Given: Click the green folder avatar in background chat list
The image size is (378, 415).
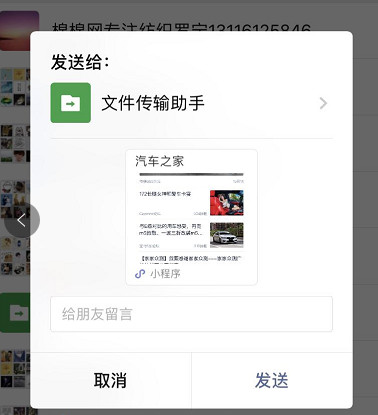Looking at the screenshot, I should click(x=15, y=313).
